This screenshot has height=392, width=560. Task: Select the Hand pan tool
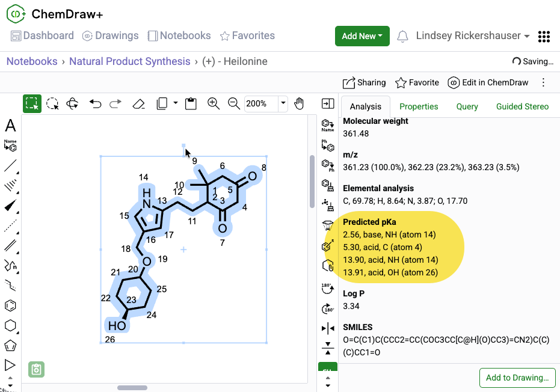299,103
